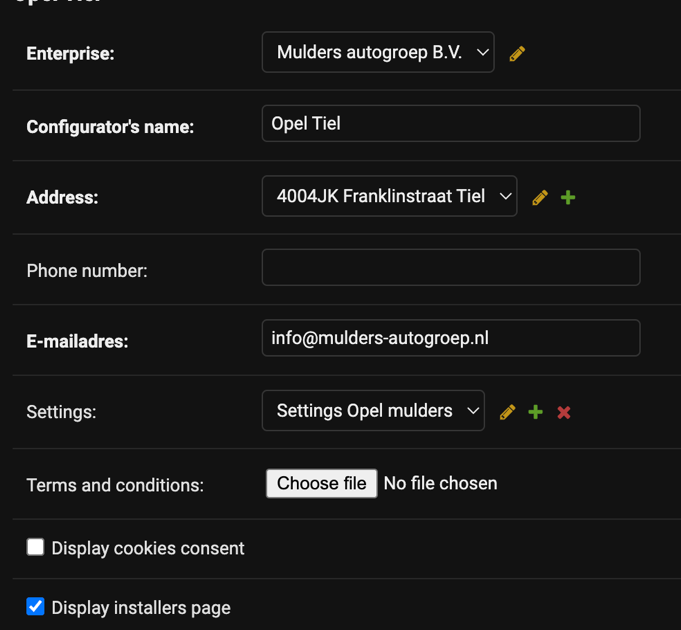The width and height of the screenshot is (681, 630).
Task: Edit the selected Enterprise with pencil icon
Action: point(517,53)
